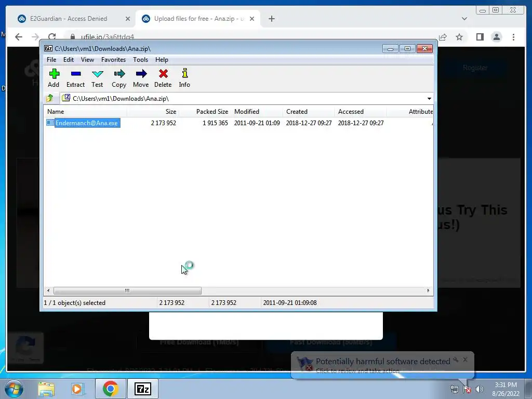Close the E2Guardian tab
This screenshot has height=399, width=532.
tap(128, 19)
